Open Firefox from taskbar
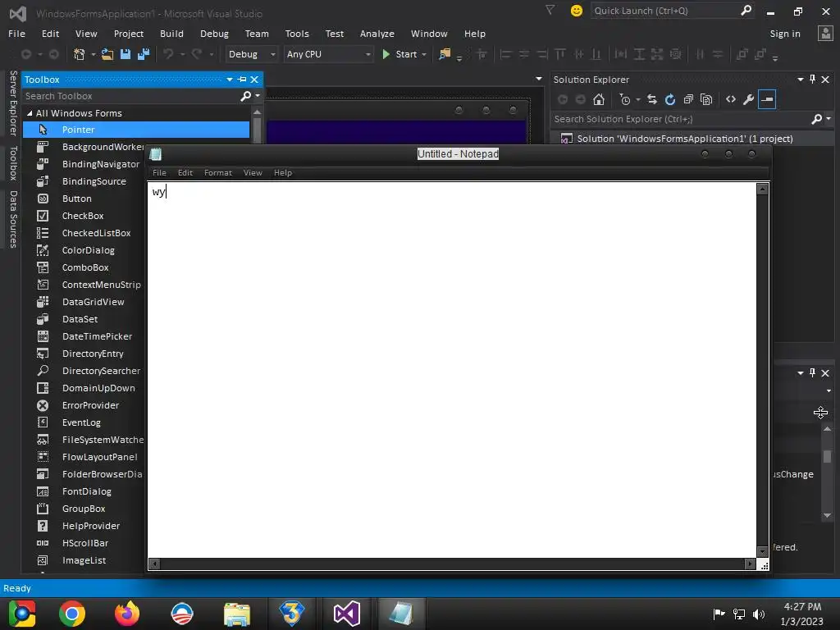The height and width of the screenshot is (630, 840). click(x=127, y=614)
